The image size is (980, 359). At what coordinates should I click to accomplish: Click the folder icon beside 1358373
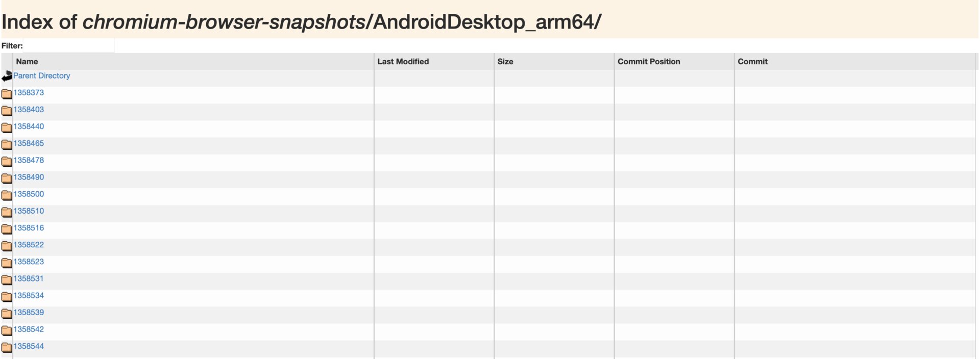click(x=7, y=94)
